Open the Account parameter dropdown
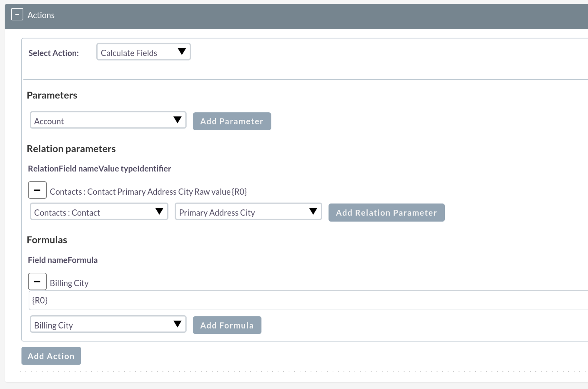 (x=108, y=121)
